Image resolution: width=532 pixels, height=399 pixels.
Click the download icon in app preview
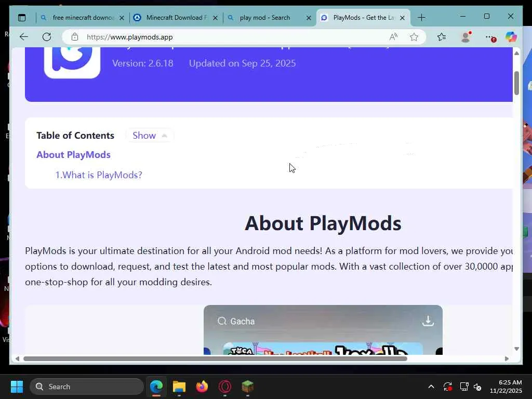point(428,321)
